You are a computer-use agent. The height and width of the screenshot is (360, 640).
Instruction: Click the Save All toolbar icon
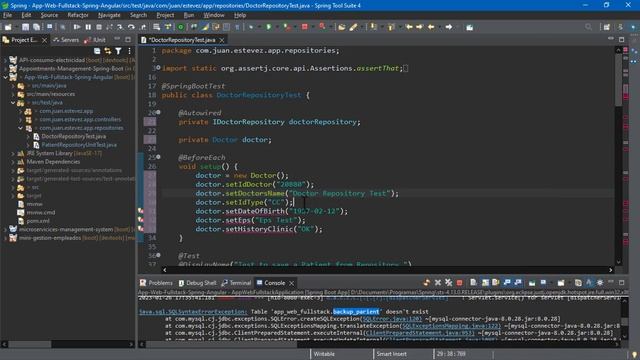point(36,27)
